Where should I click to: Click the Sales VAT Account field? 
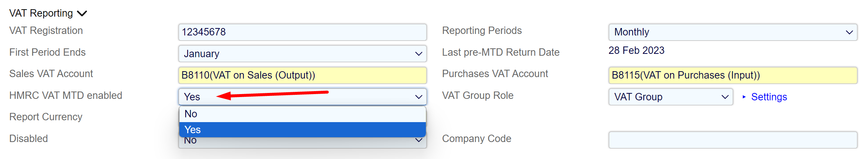[302, 75]
